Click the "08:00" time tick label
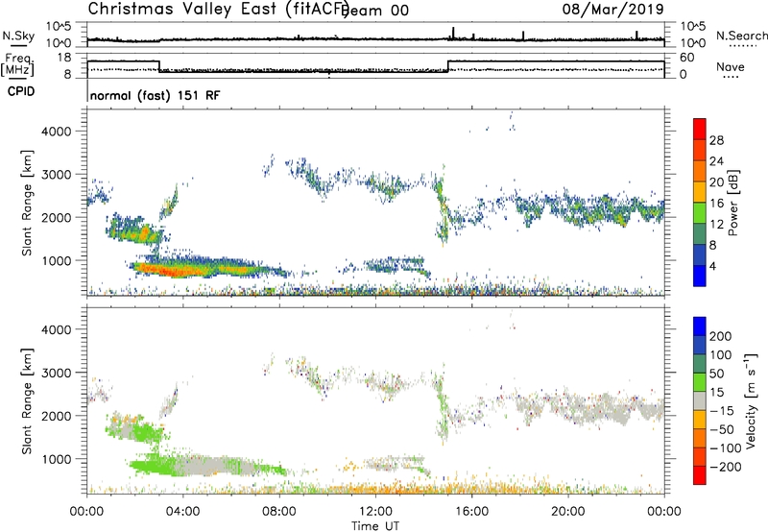Image resolution: width=768 pixels, height=532 pixels. click(x=279, y=512)
